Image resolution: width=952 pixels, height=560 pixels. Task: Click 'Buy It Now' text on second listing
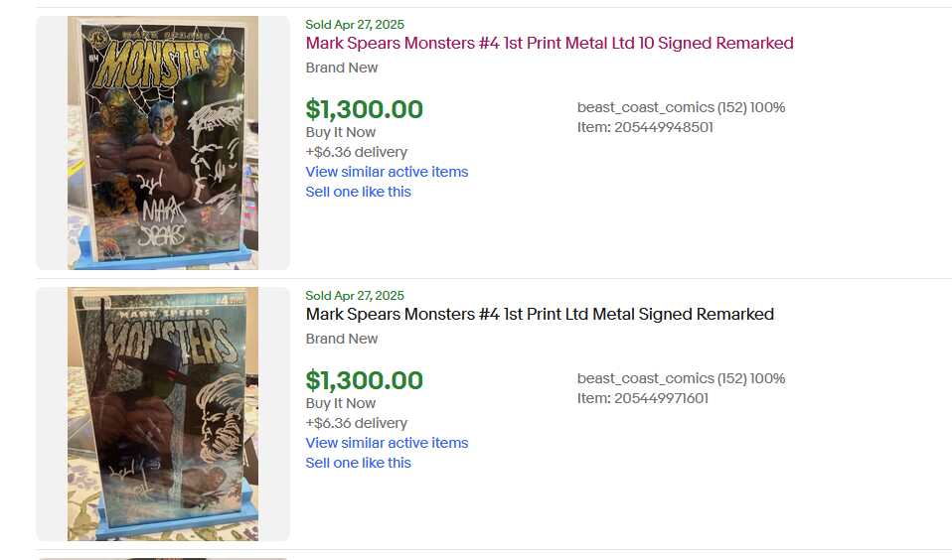(x=341, y=403)
